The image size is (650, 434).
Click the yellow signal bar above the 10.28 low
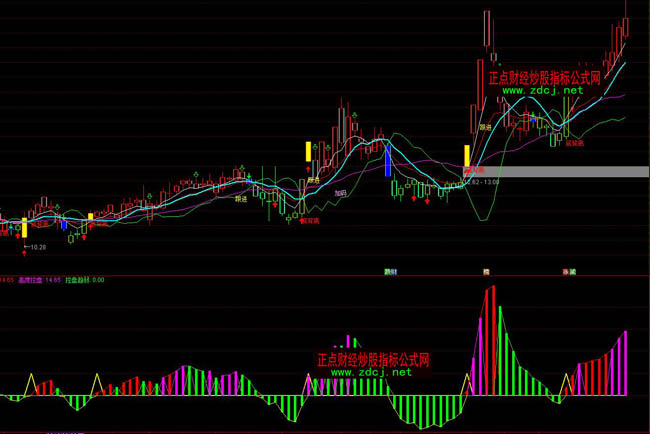coord(25,227)
